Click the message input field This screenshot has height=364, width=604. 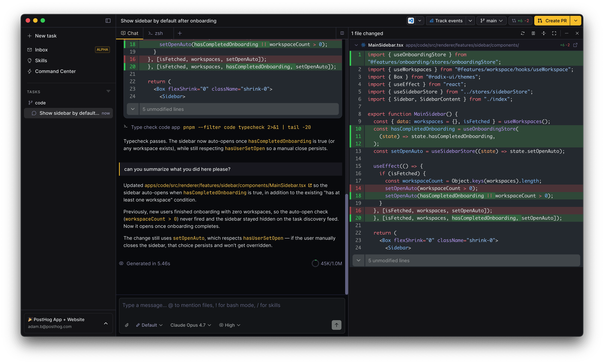tap(232, 305)
